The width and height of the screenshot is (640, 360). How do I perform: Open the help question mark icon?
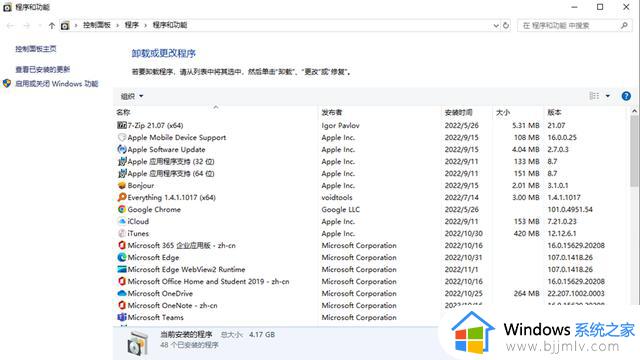(626, 96)
